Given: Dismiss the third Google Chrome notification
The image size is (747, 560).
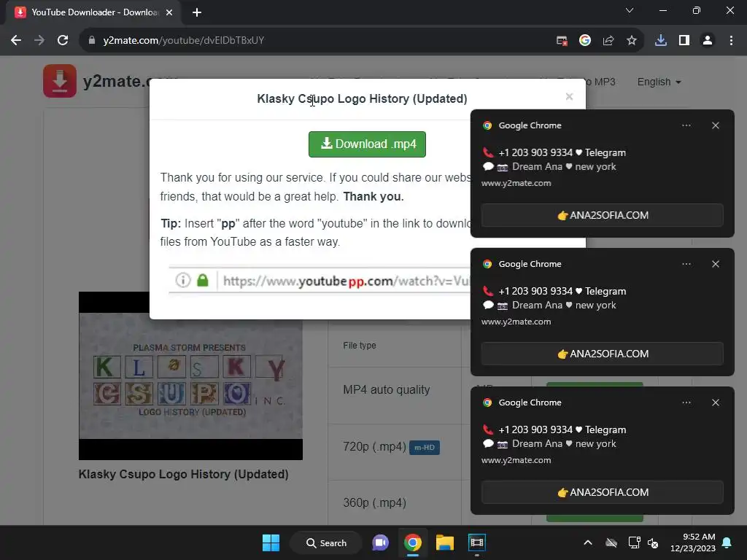Looking at the screenshot, I should [x=716, y=402].
